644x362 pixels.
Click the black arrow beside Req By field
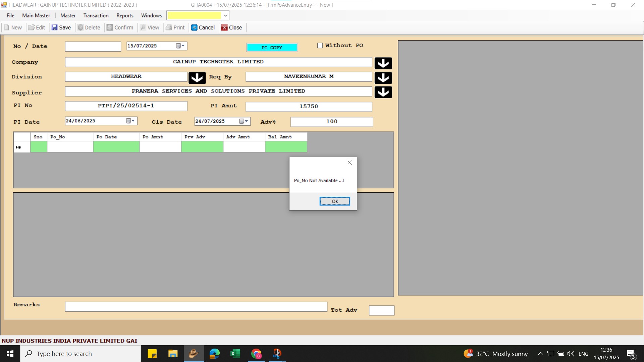pos(383,78)
